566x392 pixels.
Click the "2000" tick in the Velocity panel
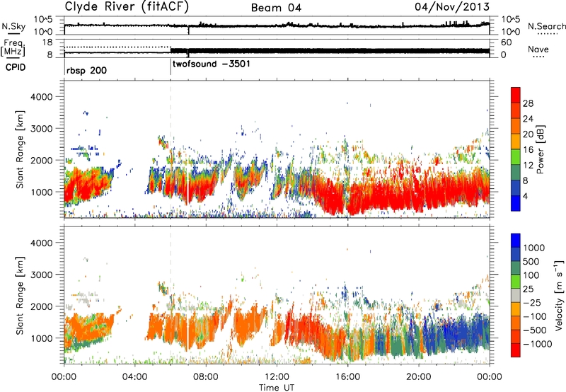pos(41,306)
